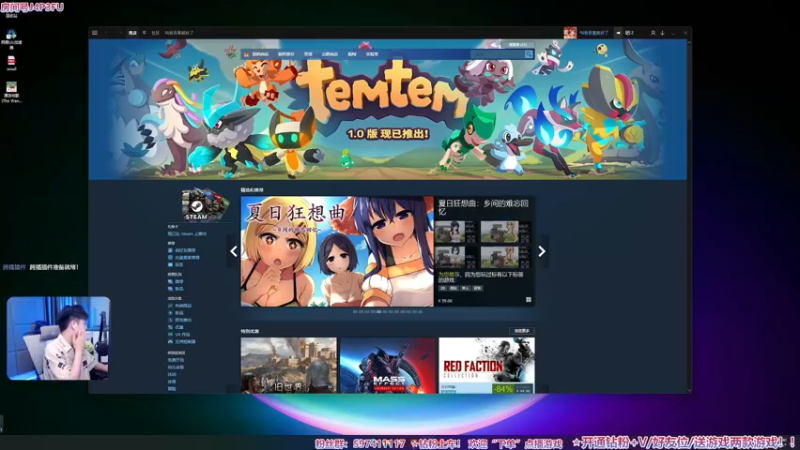Click the controller-friendly gamepad icon in sidebar
The width and height of the screenshot is (800, 450).
(170, 341)
